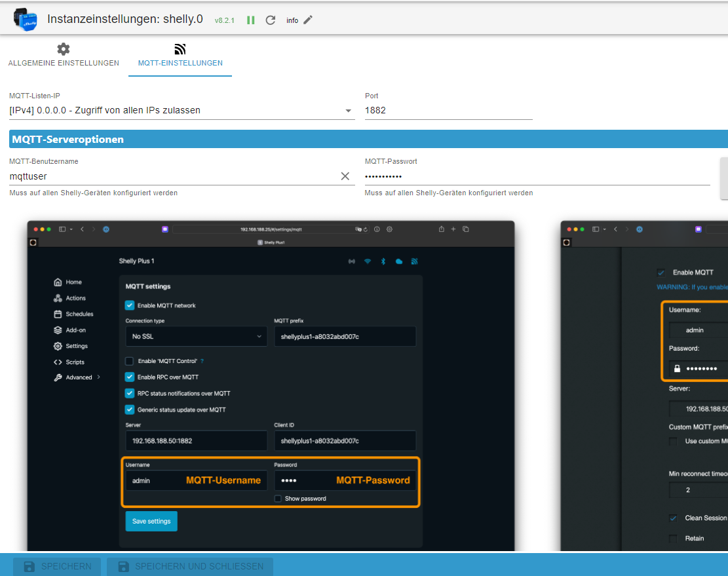Focus the MQTT-Passwort input field
Image resolution: width=728 pixels, height=576 pixels.
537,176
